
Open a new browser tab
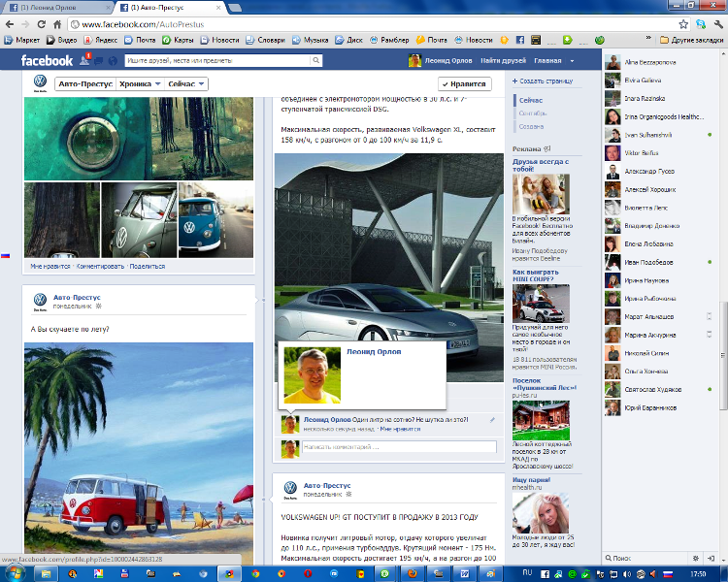click(236, 8)
